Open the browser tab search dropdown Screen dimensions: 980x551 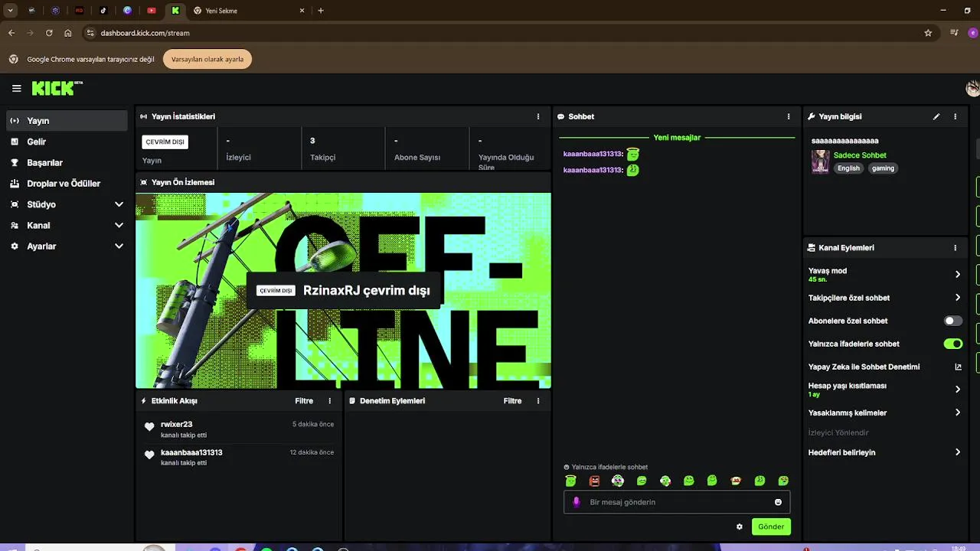[x=10, y=11]
